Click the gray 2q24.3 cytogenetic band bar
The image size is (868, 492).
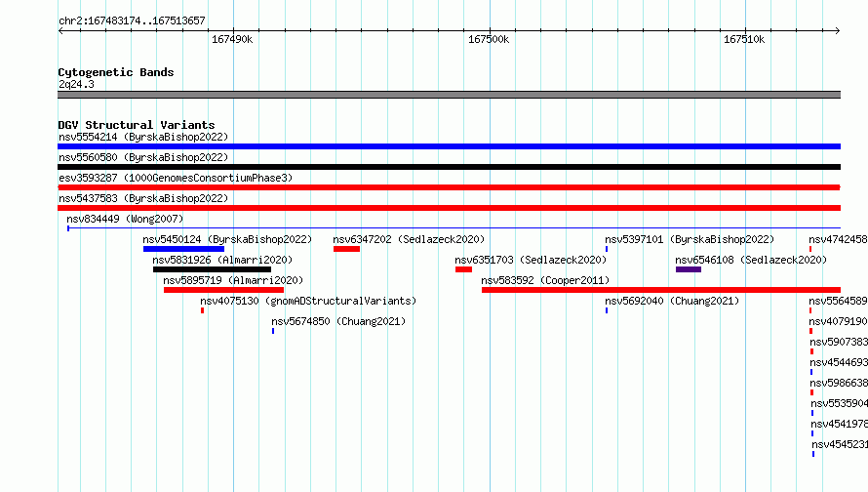coord(449,95)
